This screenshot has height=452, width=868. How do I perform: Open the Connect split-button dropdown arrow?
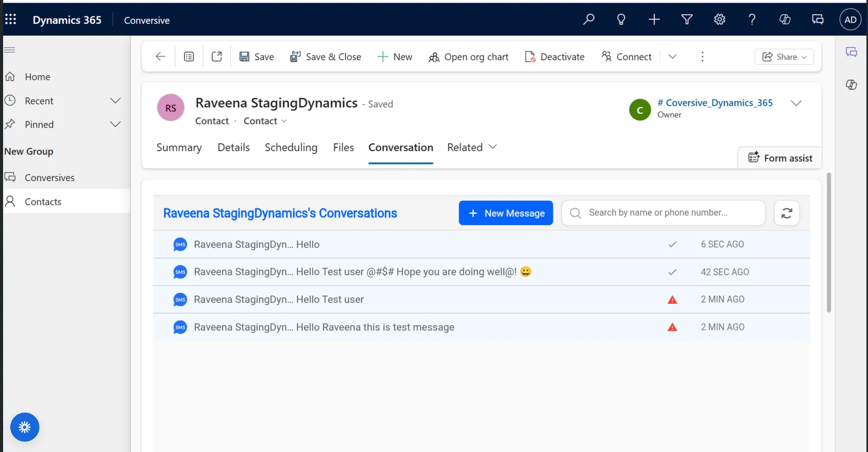(673, 56)
